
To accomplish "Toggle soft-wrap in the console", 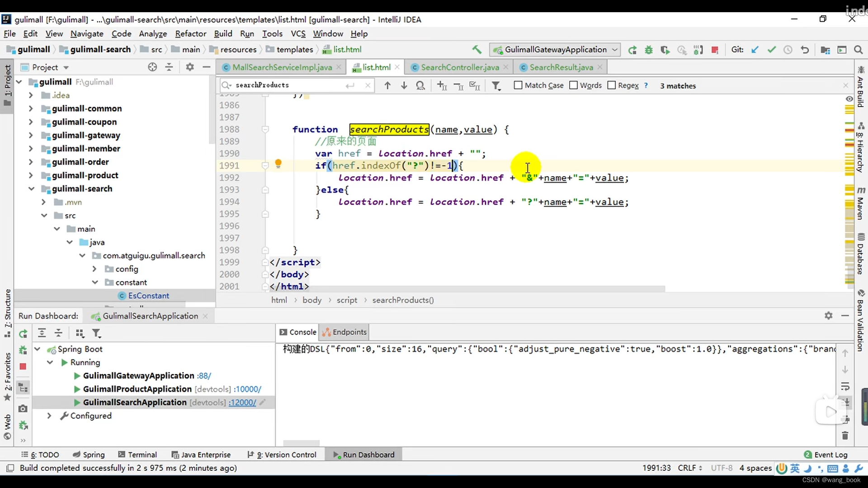I will coord(845,386).
